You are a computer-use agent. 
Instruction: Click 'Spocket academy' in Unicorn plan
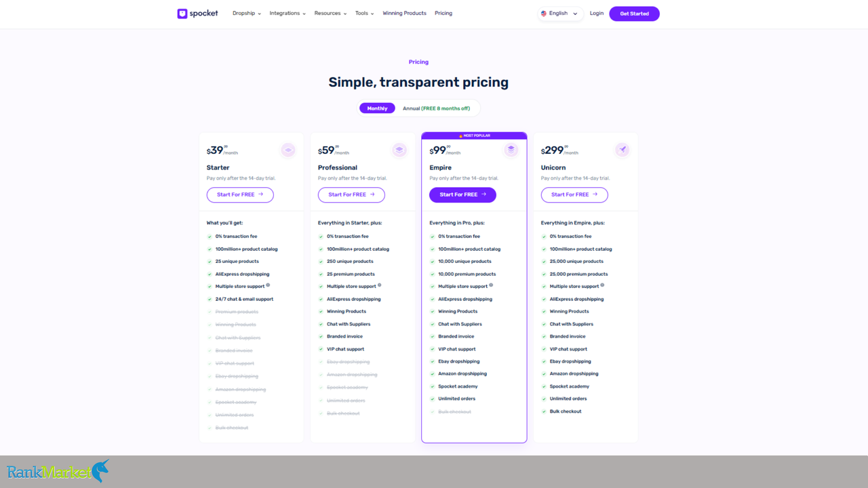(570, 386)
